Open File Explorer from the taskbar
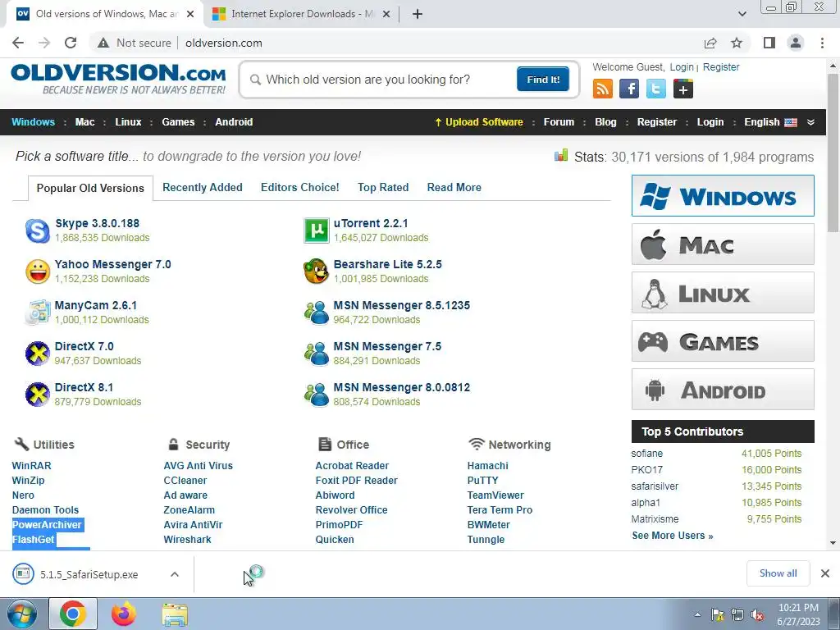 click(175, 614)
